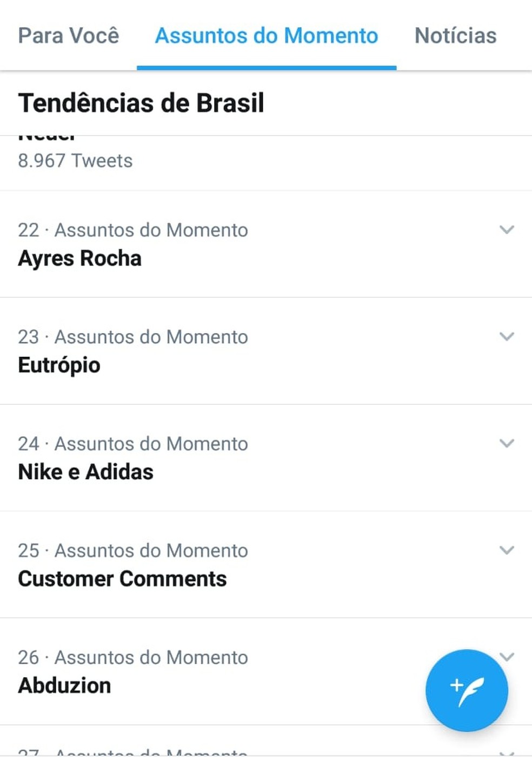Viewport: 532px width, 760px height.
Task: Select the Customer Comments trend
Action: click(123, 578)
